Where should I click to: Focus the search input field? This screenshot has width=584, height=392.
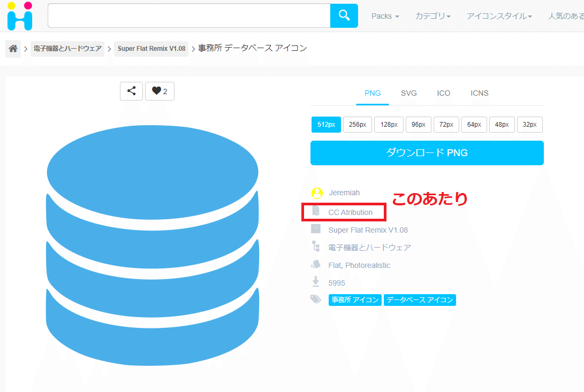(x=188, y=16)
